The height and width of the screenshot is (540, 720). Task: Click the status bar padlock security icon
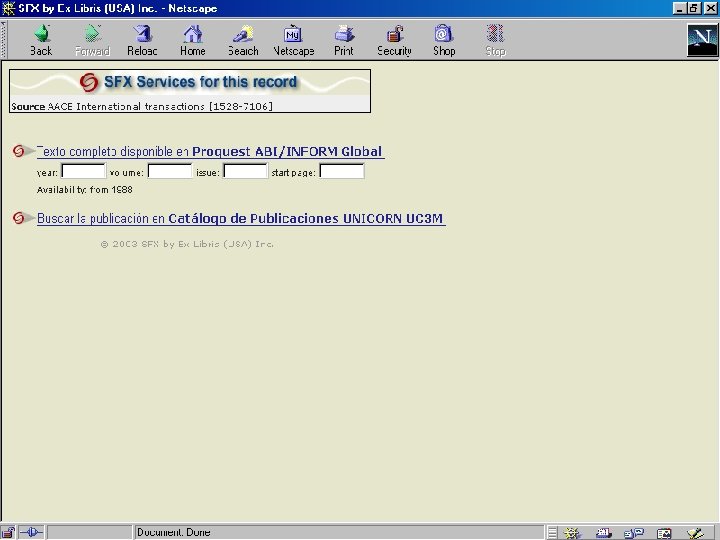8,533
